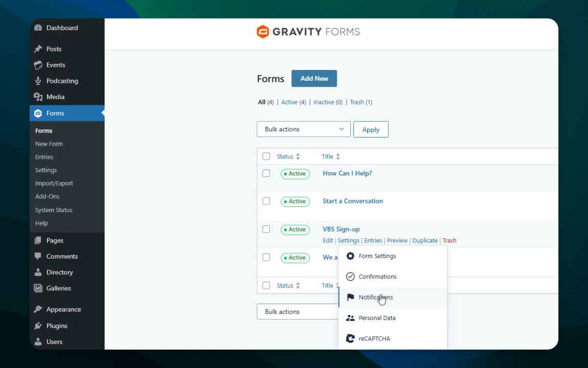Click Settings link under VBS Sign-up

tap(349, 241)
